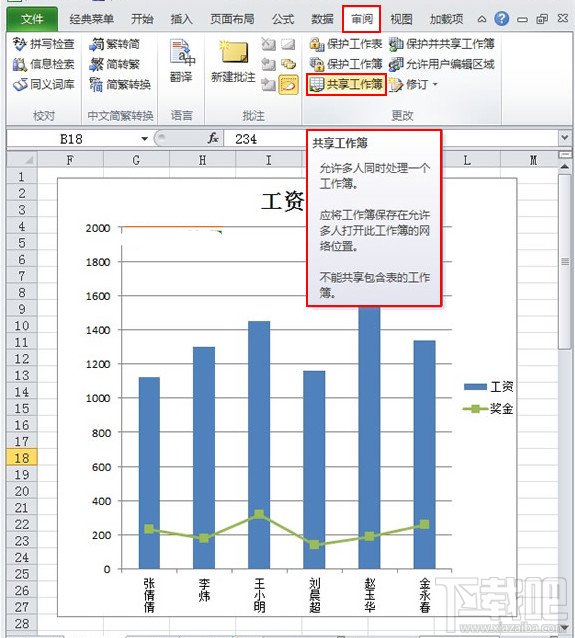Toggle the highlighted show ink icon
Image resolution: width=575 pixels, height=638 pixels.
(x=288, y=84)
